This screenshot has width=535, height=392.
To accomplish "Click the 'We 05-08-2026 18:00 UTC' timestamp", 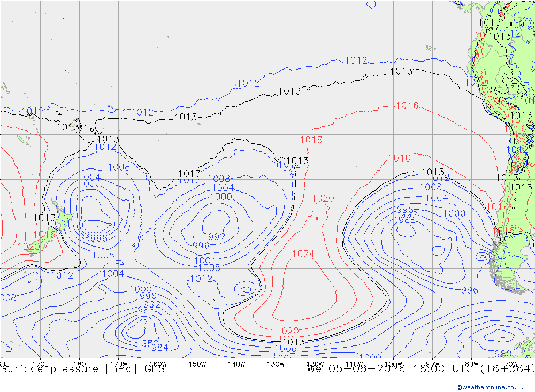I will coord(392,369).
